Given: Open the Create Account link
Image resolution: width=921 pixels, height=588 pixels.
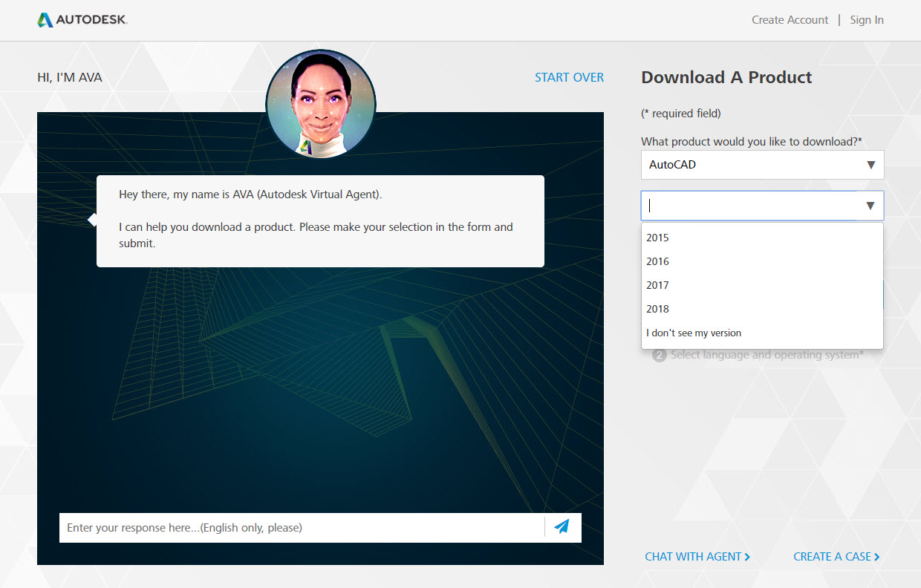Looking at the screenshot, I should coord(790,20).
